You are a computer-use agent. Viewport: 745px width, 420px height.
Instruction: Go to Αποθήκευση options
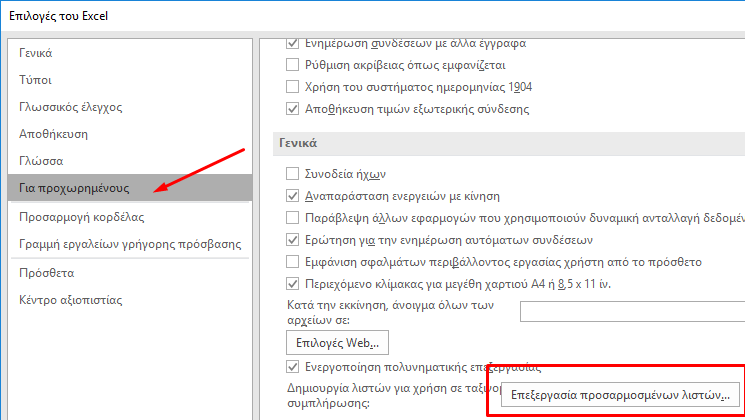(130, 134)
